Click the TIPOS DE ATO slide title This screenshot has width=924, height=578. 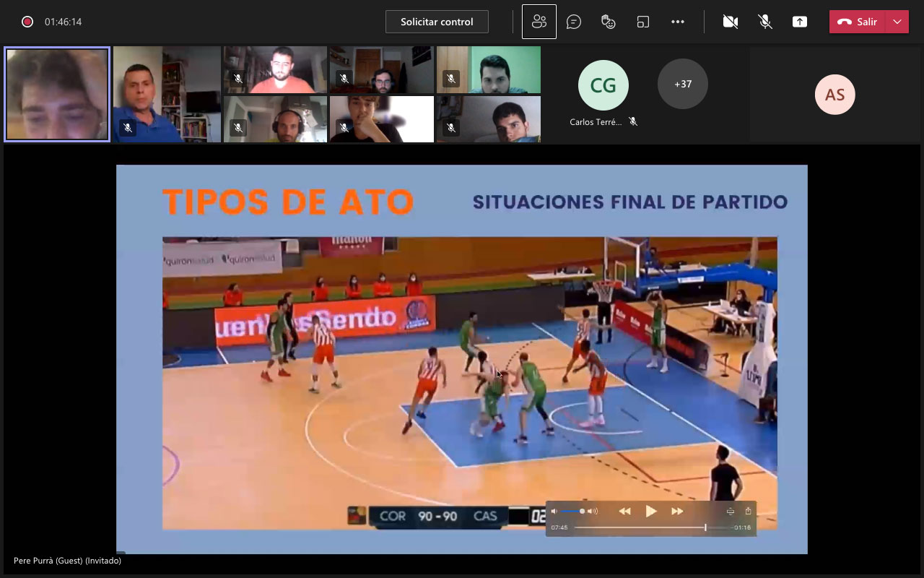pos(288,202)
